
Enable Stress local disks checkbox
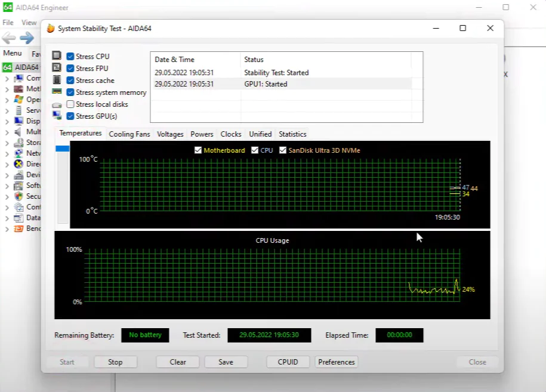click(70, 104)
